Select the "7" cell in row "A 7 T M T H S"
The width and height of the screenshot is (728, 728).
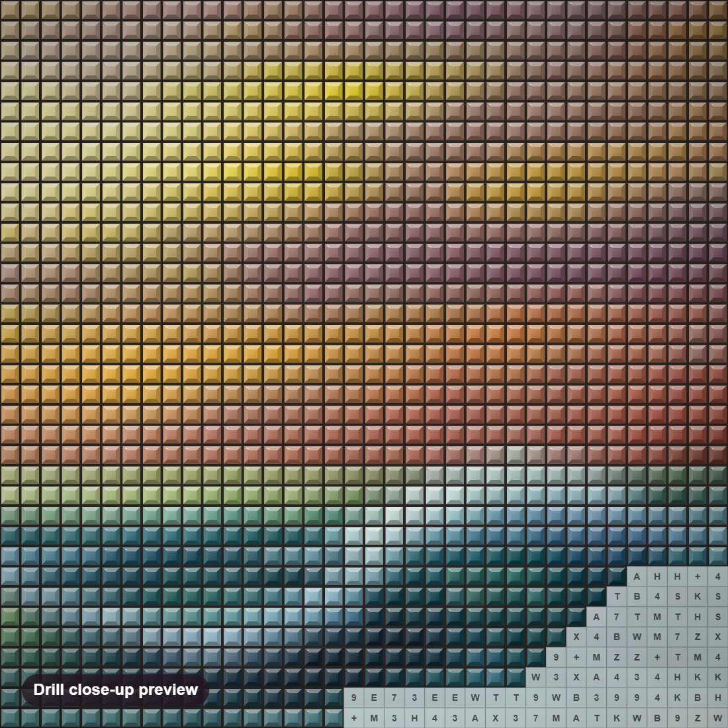617,617
